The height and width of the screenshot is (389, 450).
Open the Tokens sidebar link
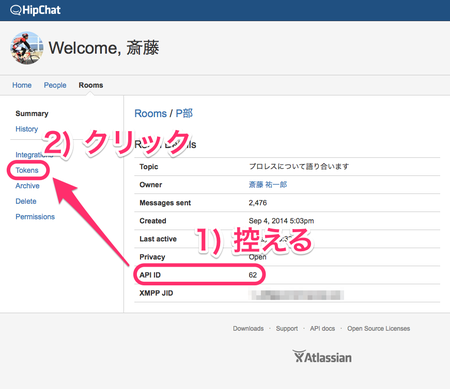click(x=27, y=170)
